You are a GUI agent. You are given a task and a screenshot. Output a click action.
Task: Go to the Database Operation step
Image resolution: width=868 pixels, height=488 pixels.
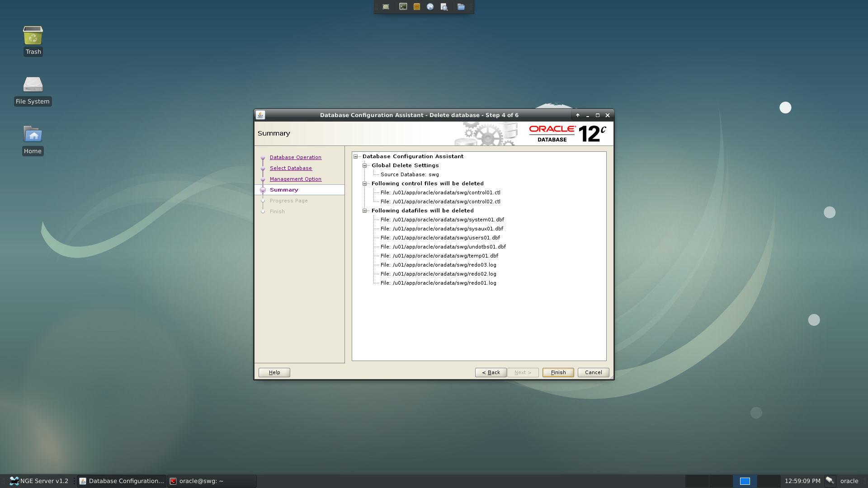click(x=296, y=157)
